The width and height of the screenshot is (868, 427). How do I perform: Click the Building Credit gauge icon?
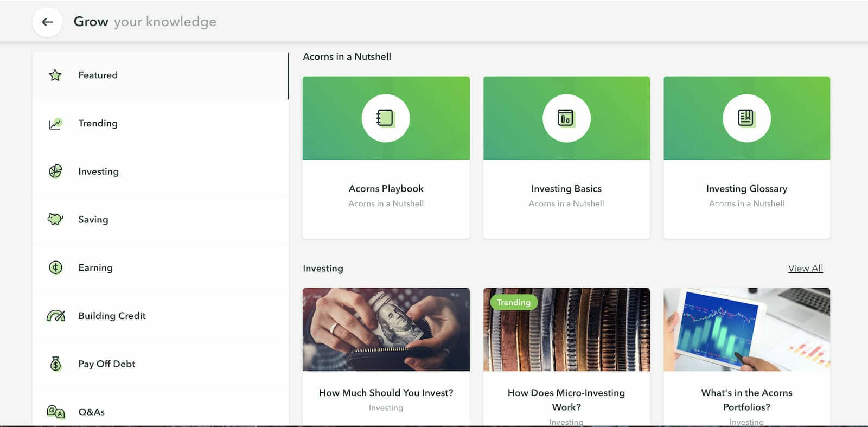(56, 316)
